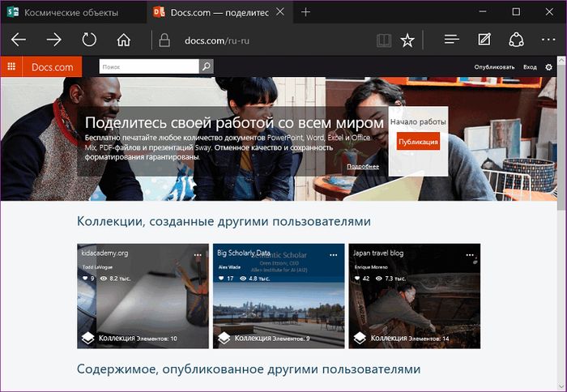Toggle reading view book icon
Image resolution: width=567 pixels, height=392 pixels.
click(x=383, y=40)
